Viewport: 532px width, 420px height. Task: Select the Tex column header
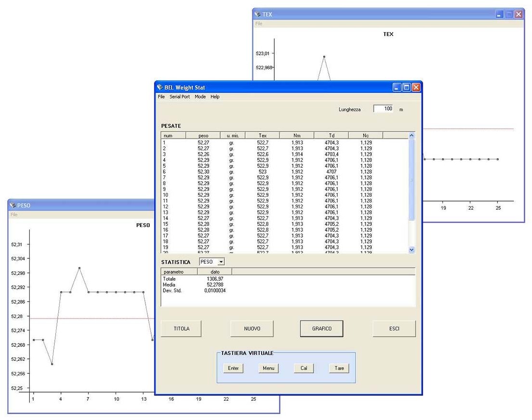point(263,135)
